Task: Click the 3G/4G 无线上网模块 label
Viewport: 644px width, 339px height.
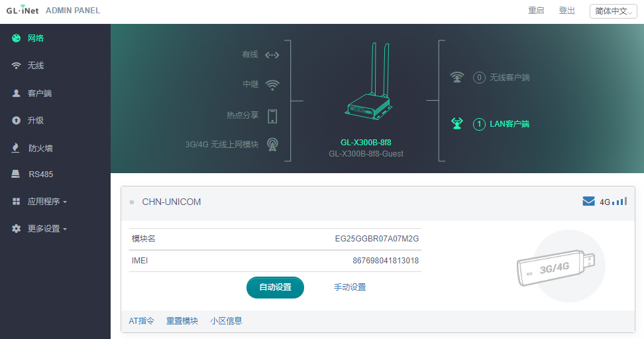Action: point(222,145)
